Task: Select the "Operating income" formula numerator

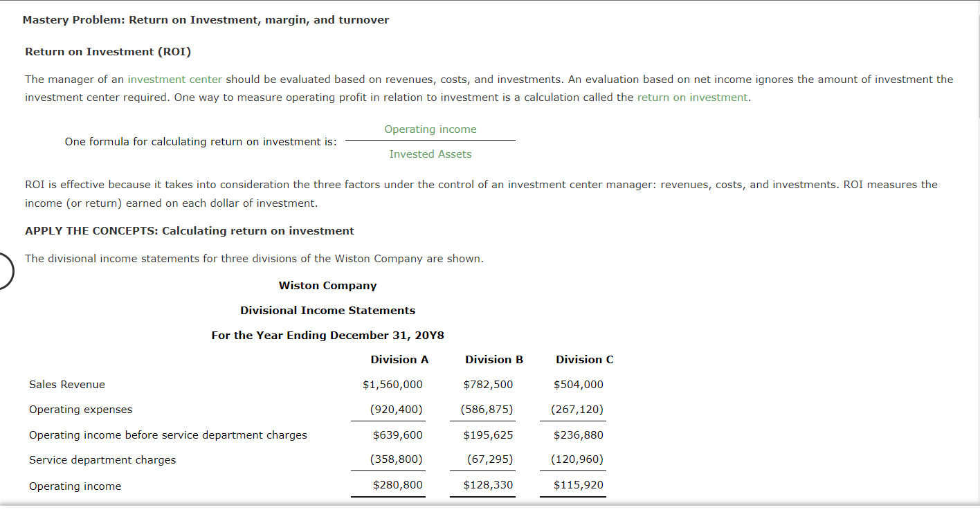Action: click(x=430, y=129)
